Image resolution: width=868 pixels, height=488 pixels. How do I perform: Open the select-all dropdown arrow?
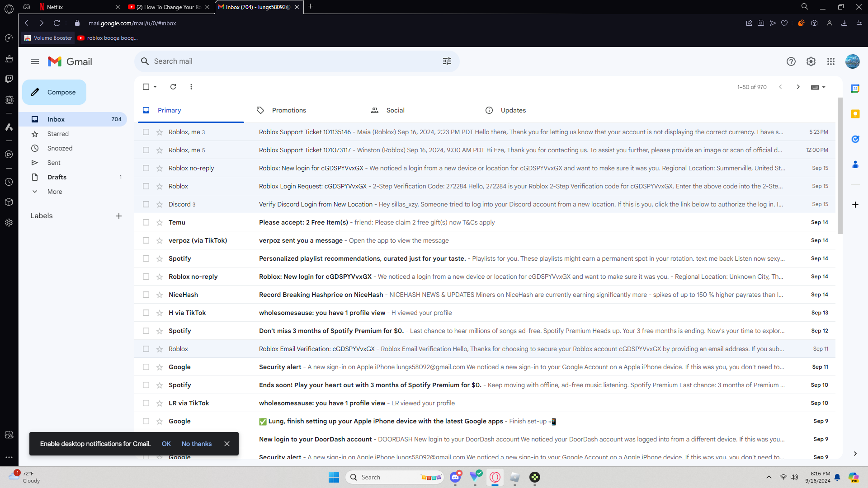click(155, 87)
